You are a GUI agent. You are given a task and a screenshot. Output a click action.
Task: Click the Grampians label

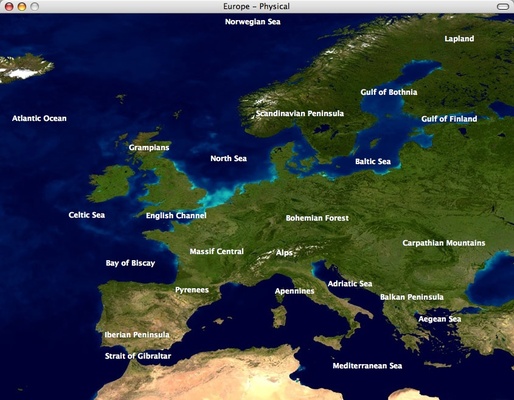pos(149,148)
